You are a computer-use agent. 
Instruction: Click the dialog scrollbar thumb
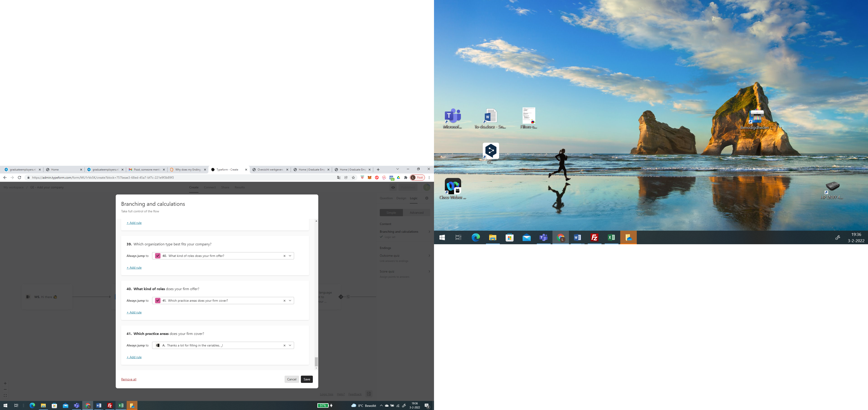(x=316, y=362)
